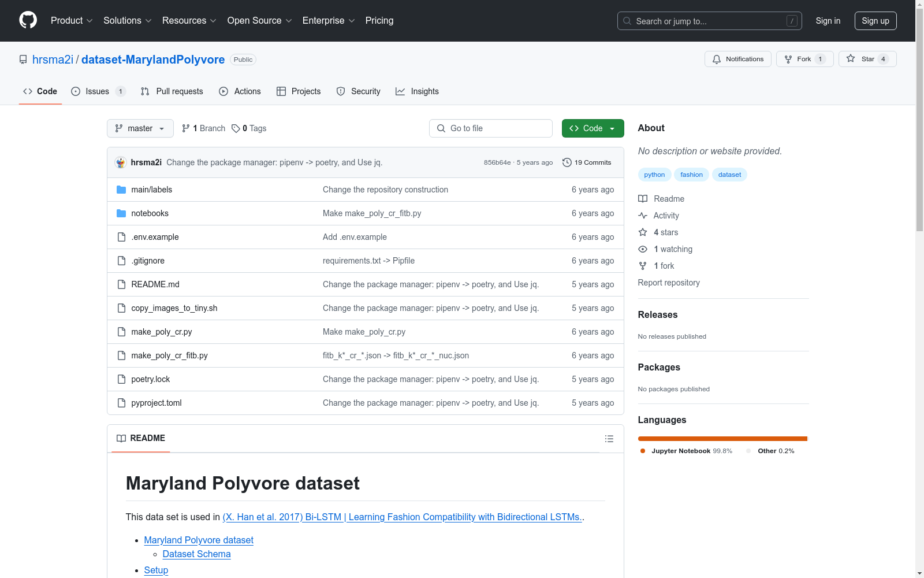Click the Fork icon button

coord(788,59)
